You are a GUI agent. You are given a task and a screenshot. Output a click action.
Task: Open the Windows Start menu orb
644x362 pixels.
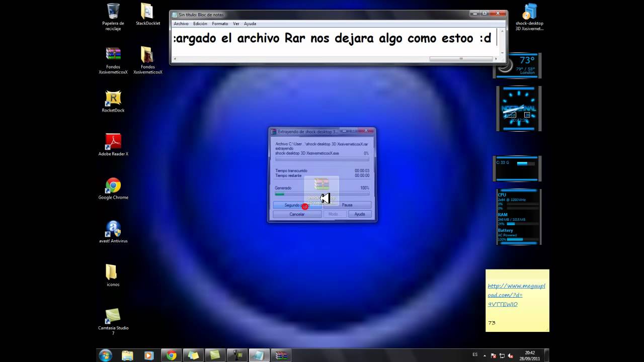tap(106, 355)
